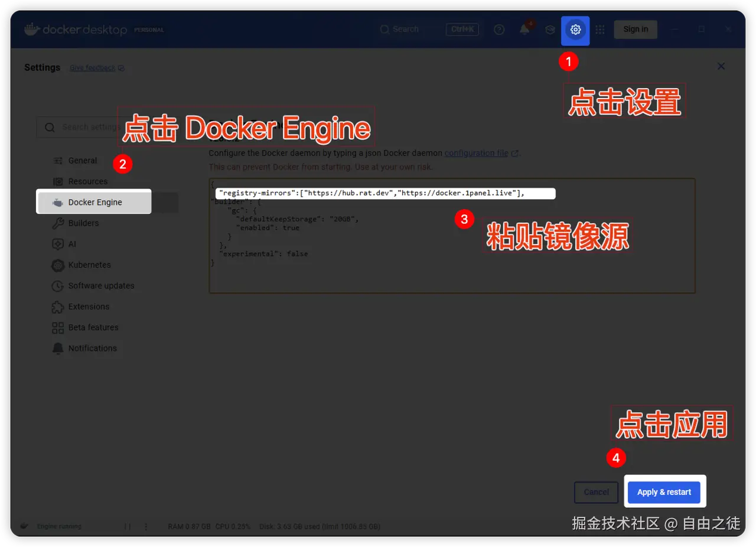756x547 pixels.
Task: Pause the Docker engine via pause icon
Action: tap(128, 526)
